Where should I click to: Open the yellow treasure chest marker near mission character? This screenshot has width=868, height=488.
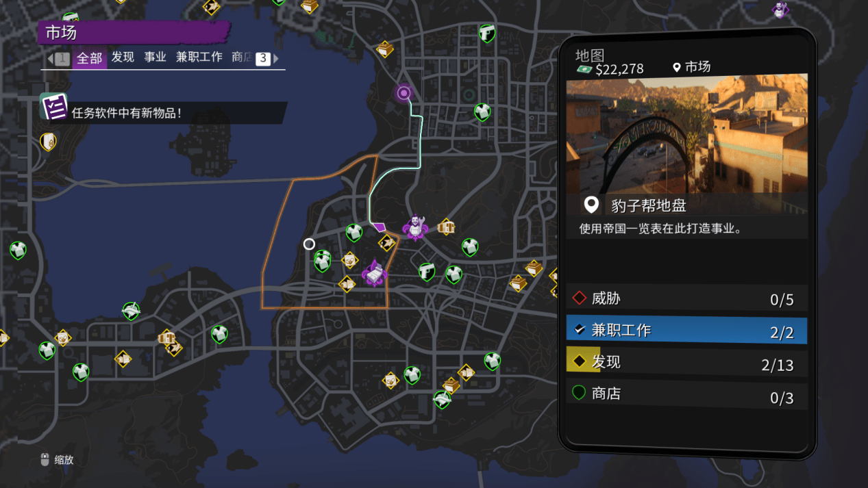pos(447,226)
